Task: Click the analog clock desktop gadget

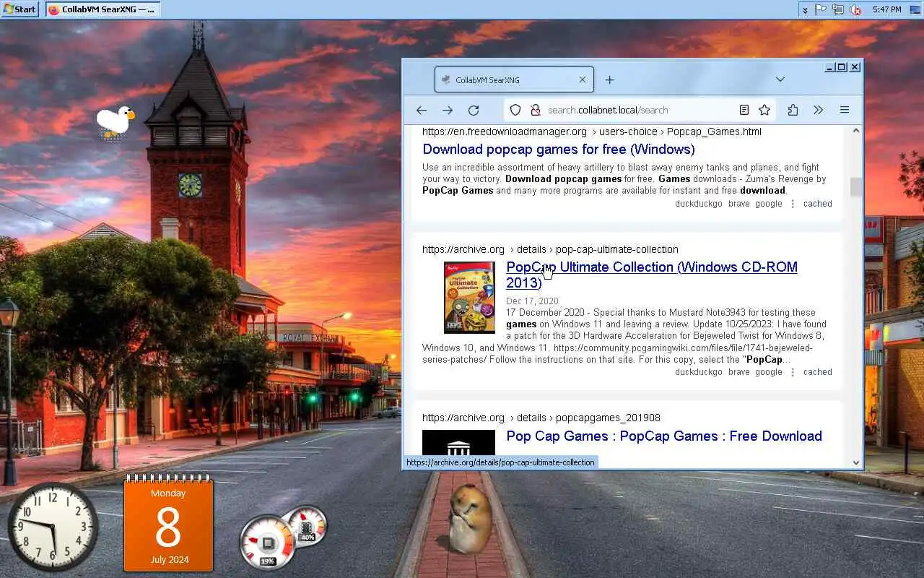Action: (53, 527)
